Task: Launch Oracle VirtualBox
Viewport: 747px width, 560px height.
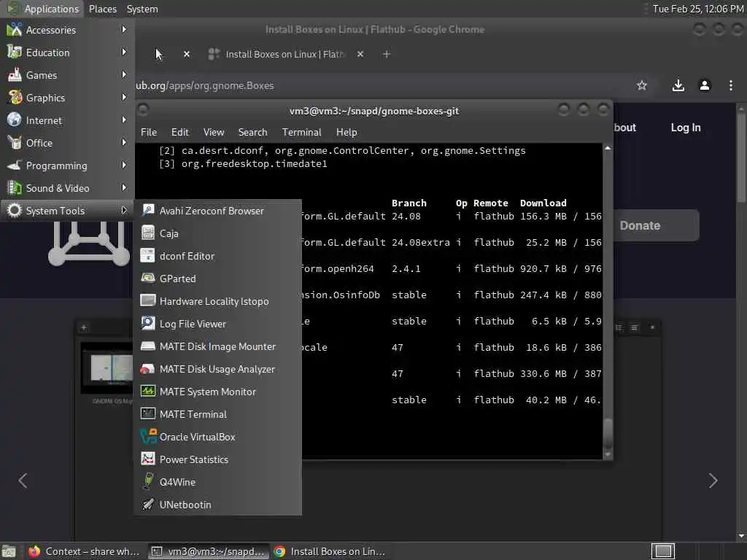Action: [217, 437]
